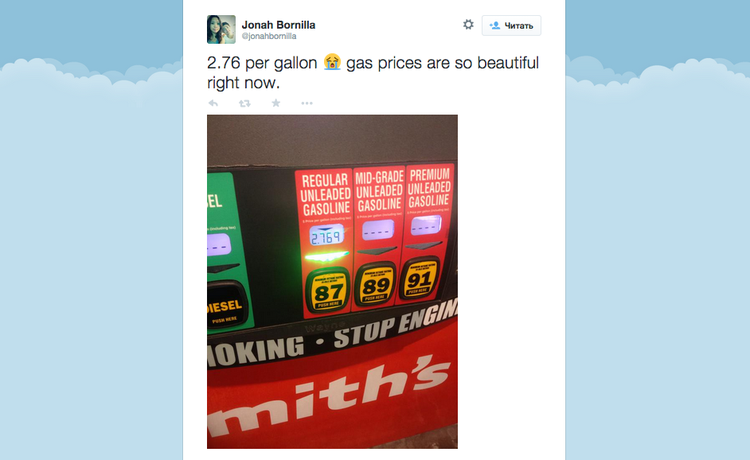The image size is (750, 460).
Task: Click the 89 octane button in photo
Action: click(x=375, y=285)
